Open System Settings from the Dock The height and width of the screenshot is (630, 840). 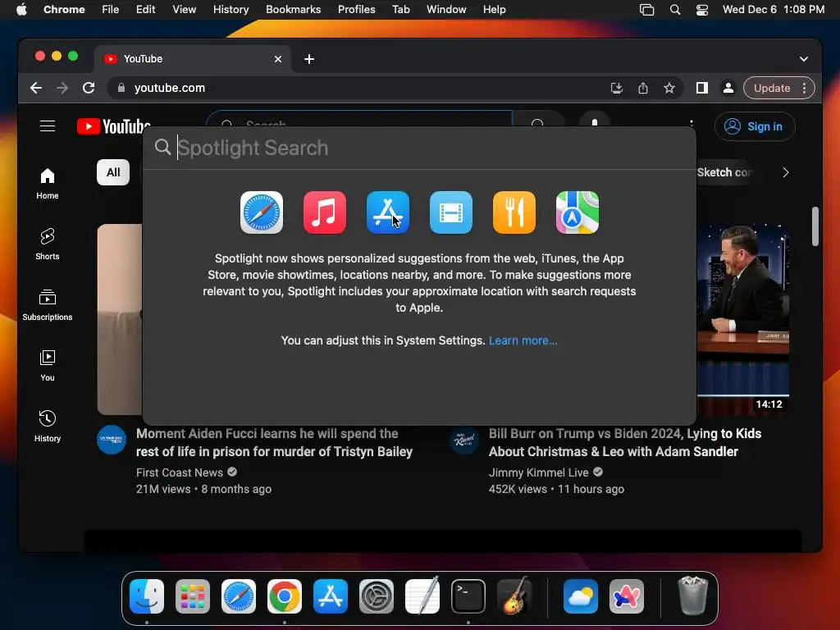[376, 596]
